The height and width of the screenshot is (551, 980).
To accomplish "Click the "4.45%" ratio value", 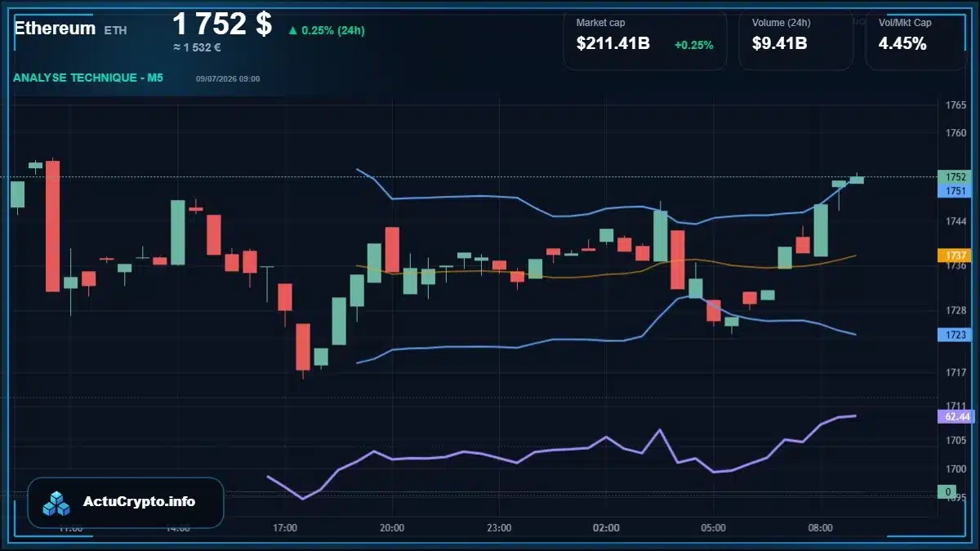I will (x=902, y=44).
